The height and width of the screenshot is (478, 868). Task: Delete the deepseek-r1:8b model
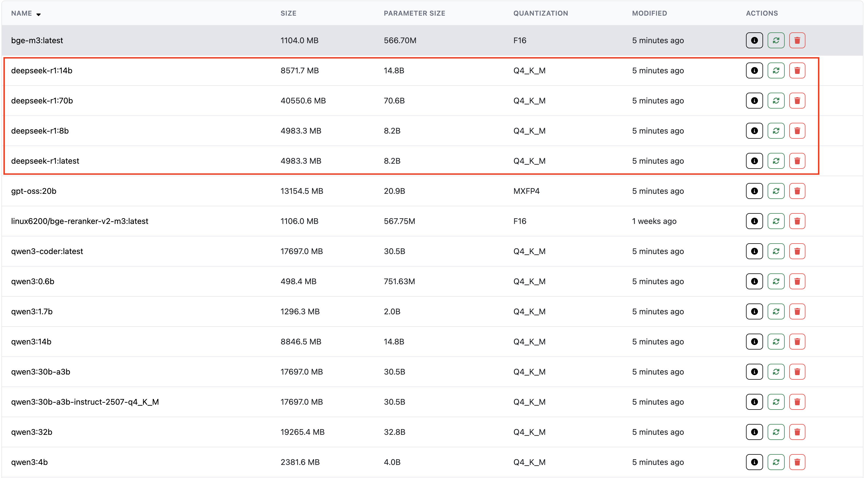point(797,131)
